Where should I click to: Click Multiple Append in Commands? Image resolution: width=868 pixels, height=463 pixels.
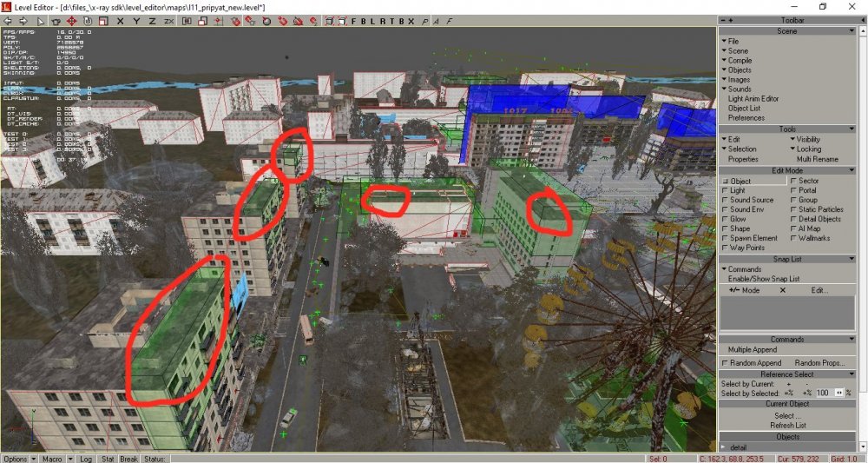coord(752,349)
